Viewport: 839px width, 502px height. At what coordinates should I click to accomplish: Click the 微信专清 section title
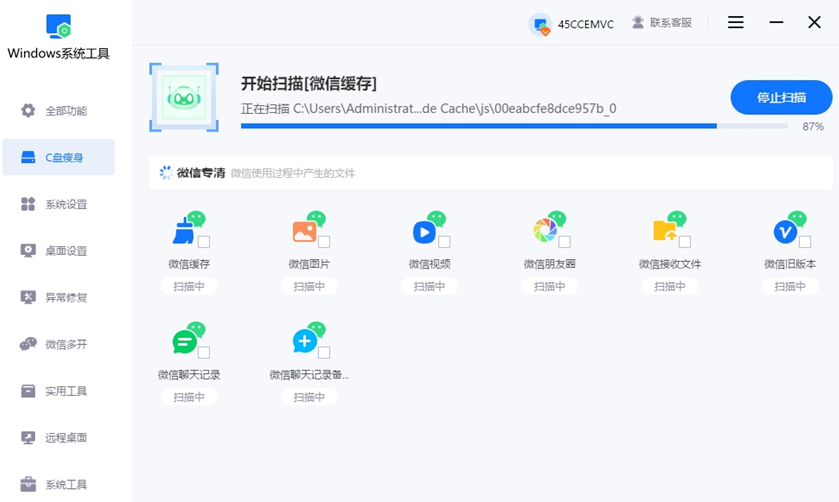(201, 172)
